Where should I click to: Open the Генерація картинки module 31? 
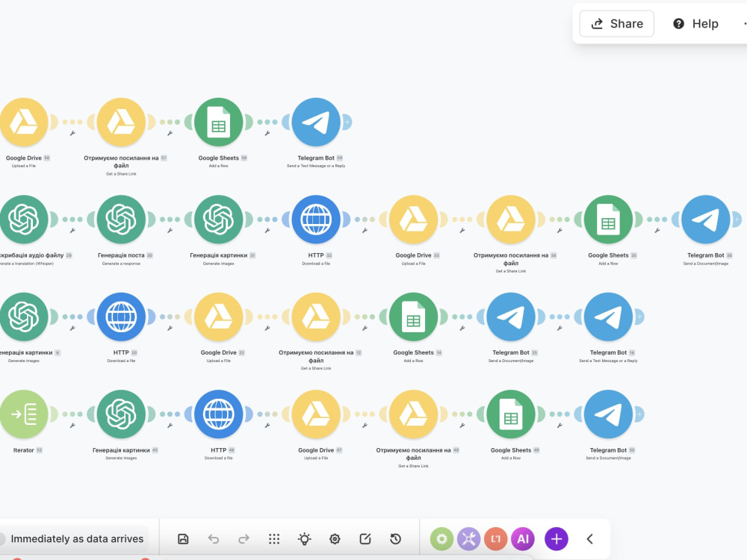(x=219, y=220)
